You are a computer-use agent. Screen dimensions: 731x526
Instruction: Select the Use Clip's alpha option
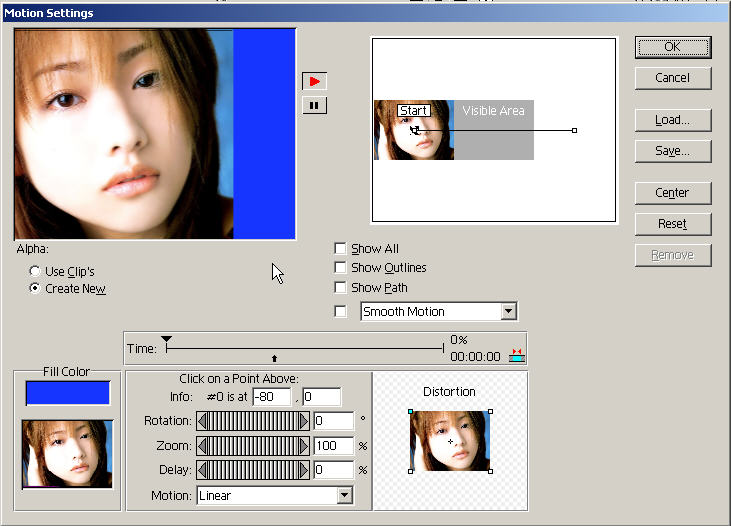coord(34,271)
